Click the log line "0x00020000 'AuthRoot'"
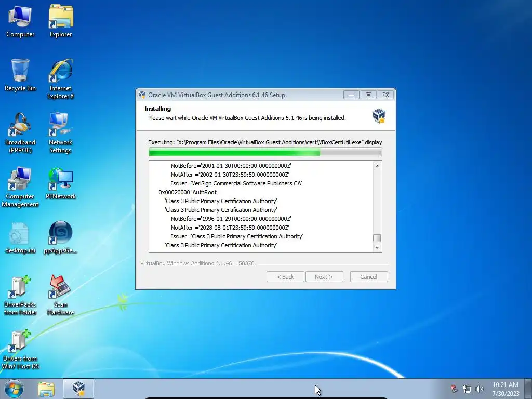 point(188,192)
